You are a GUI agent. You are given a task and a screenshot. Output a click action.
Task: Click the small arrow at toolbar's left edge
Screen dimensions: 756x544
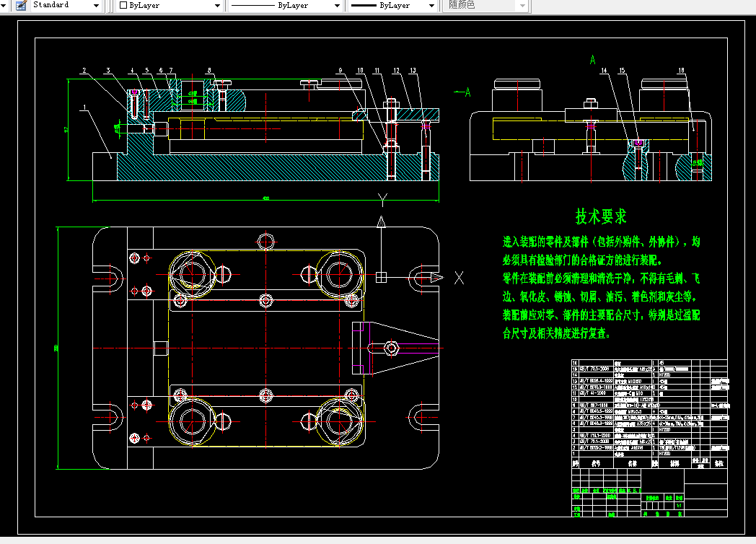pyautogui.click(x=2, y=5)
